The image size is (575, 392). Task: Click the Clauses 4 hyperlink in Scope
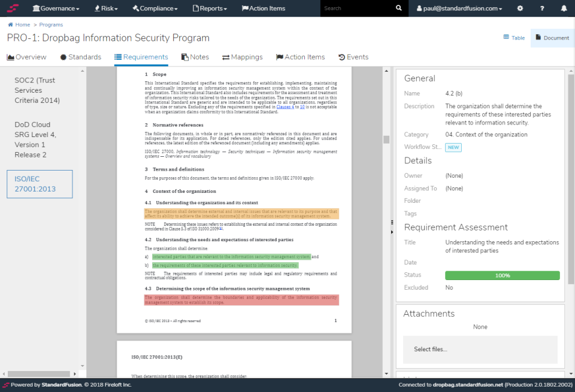pos(285,107)
